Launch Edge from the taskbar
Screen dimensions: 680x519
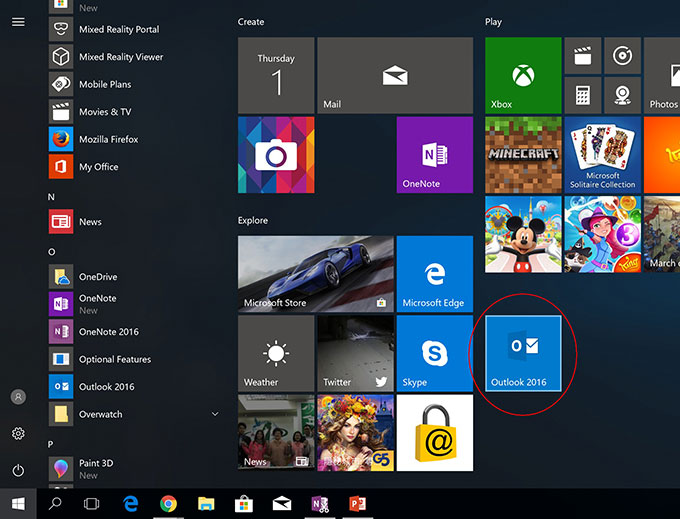click(131, 503)
